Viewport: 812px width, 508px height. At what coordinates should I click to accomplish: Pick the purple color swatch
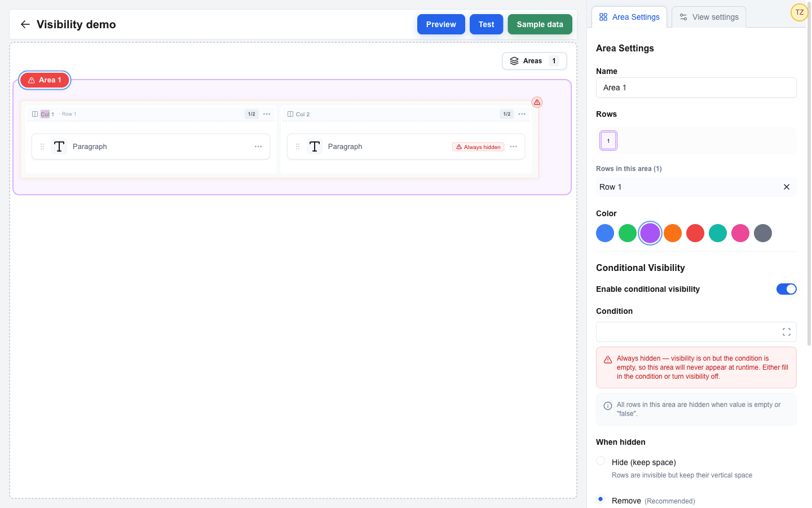[x=650, y=233]
